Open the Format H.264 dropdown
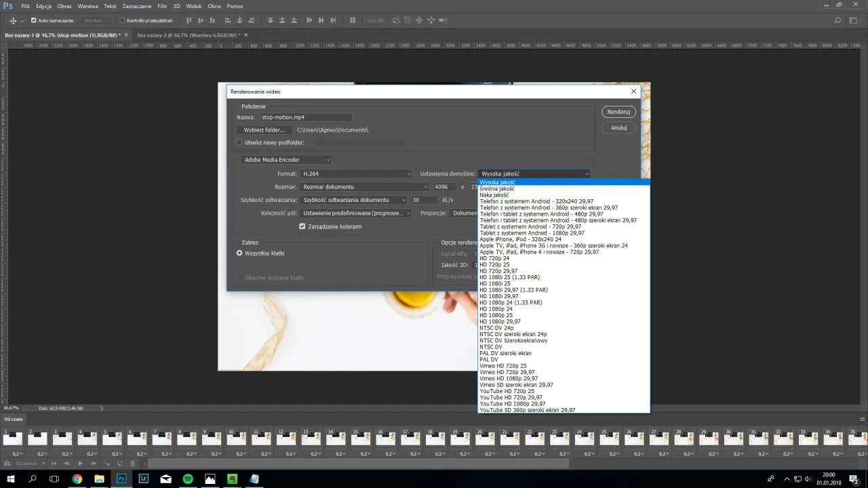The height and width of the screenshot is (488, 868). (356, 174)
